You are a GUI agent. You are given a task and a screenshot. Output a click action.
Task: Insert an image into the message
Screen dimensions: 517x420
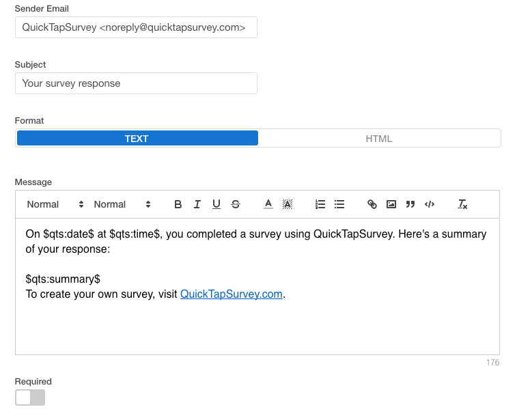pos(391,204)
